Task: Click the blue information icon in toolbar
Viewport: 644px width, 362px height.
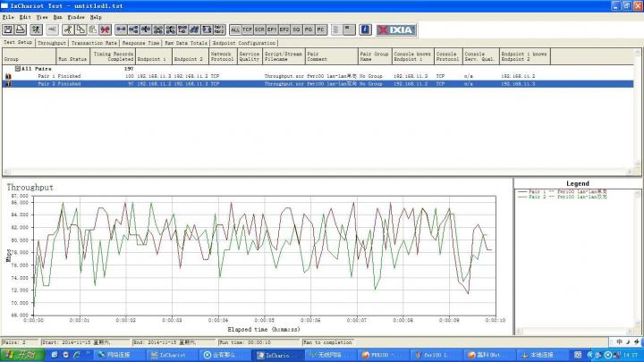Action: (365, 29)
